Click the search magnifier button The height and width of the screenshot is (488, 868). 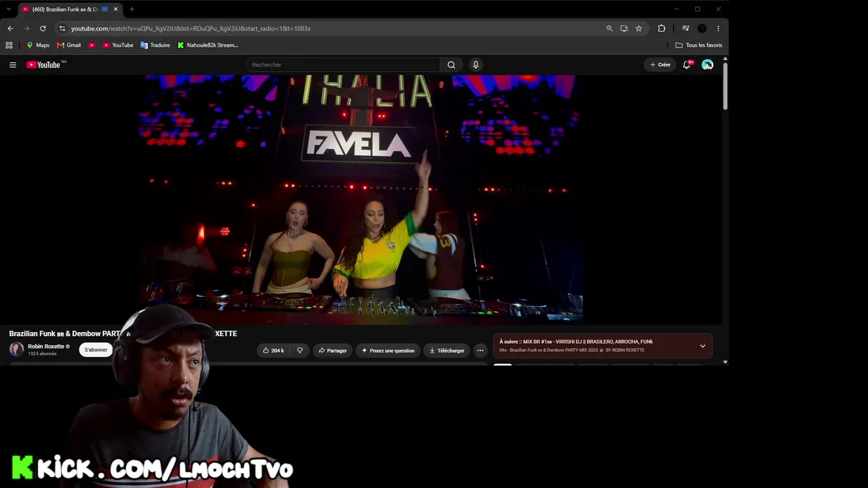tap(452, 65)
